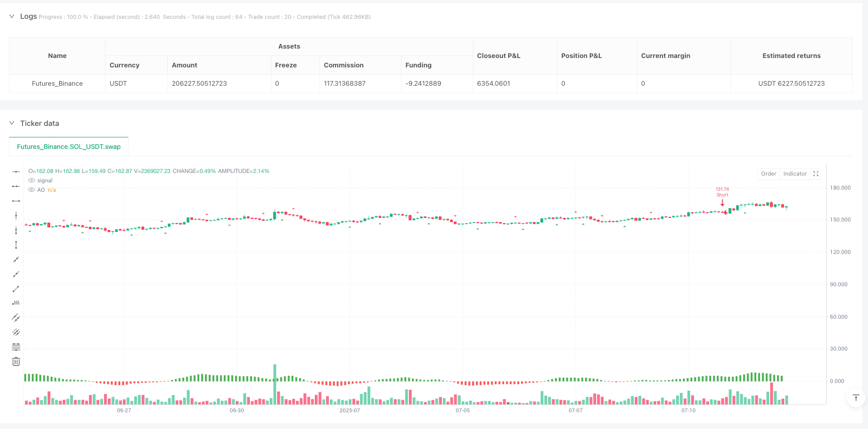The width and height of the screenshot is (868, 429).
Task: Select the Fibonacci retracement lines tool
Action: tap(16, 347)
